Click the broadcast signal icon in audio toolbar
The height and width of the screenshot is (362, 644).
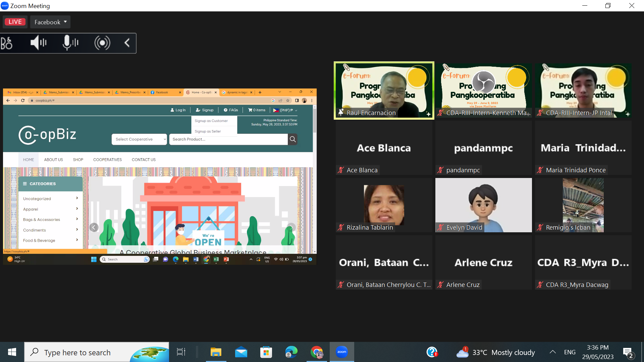(x=102, y=43)
